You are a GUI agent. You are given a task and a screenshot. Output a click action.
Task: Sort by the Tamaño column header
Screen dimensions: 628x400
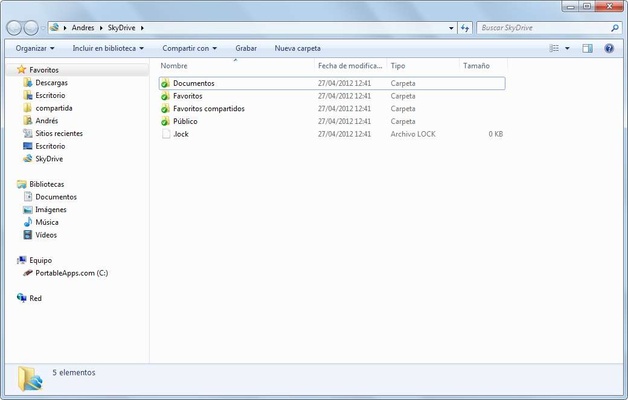tap(483, 66)
